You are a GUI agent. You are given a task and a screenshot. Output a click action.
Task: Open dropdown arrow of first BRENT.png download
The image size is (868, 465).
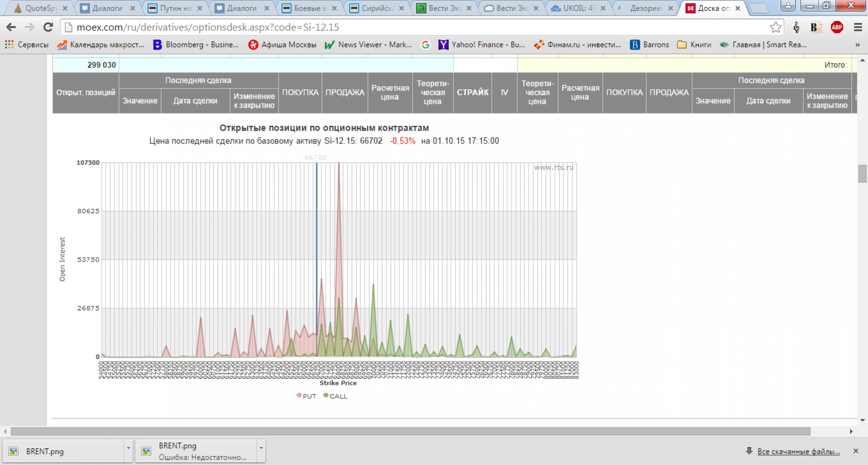pyautogui.click(x=128, y=448)
